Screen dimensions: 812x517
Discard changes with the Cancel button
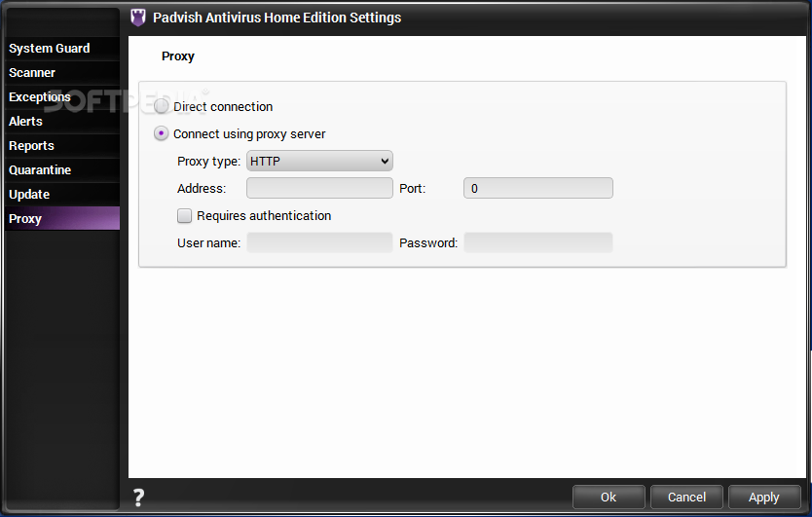(x=686, y=498)
